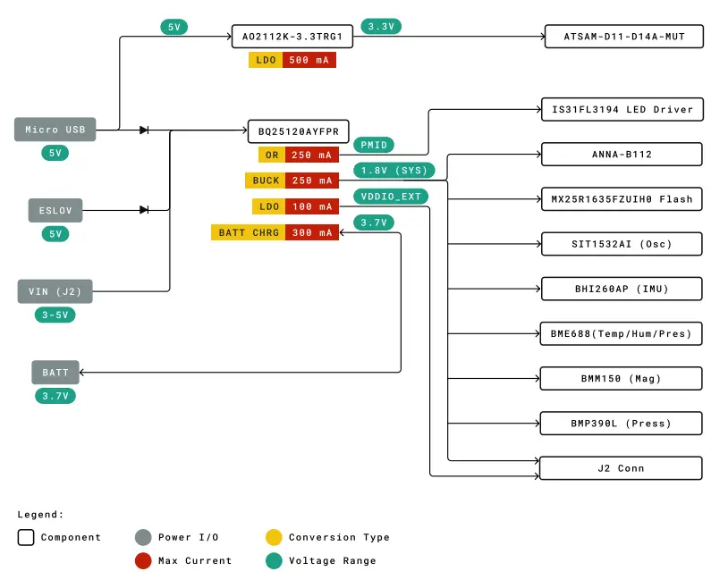Select the VIN (J2) power input block
The image size is (711, 588).
point(55,291)
